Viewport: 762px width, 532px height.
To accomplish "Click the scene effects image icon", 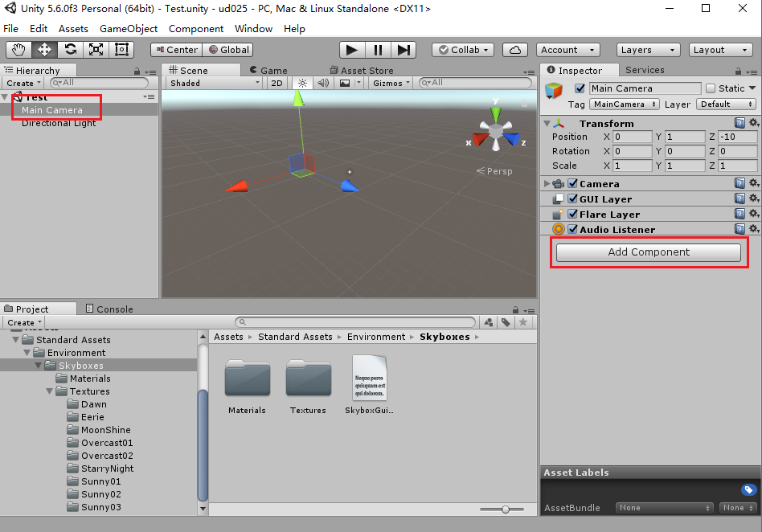I will [345, 83].
